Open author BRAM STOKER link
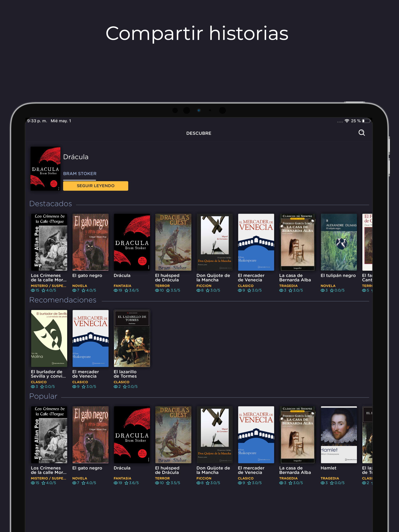399x532 pixels. [80, 173]
